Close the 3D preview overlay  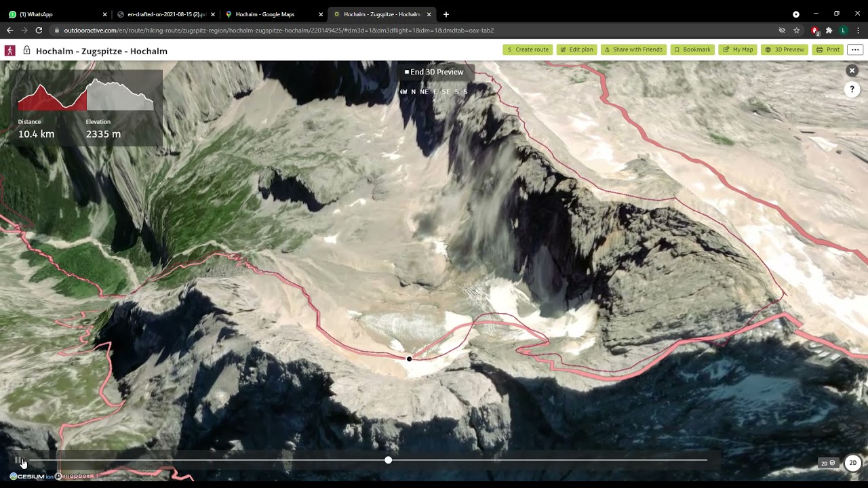pos(852,70)
